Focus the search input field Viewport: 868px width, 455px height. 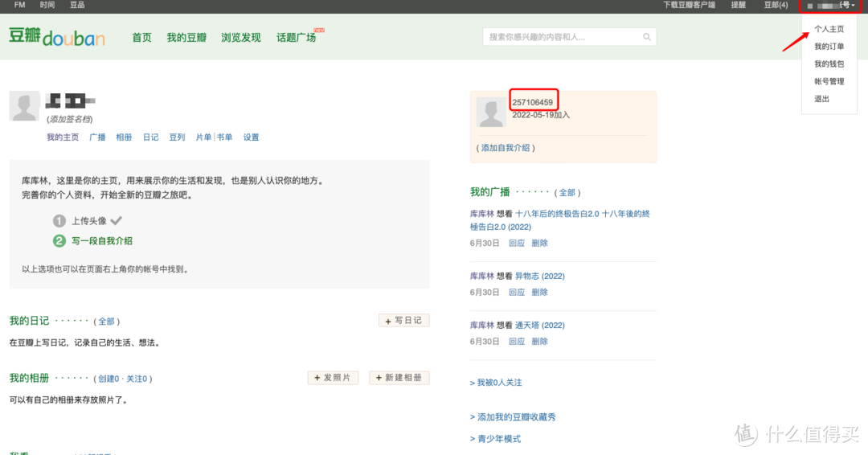pyautogui.click(x=563, y=37)
